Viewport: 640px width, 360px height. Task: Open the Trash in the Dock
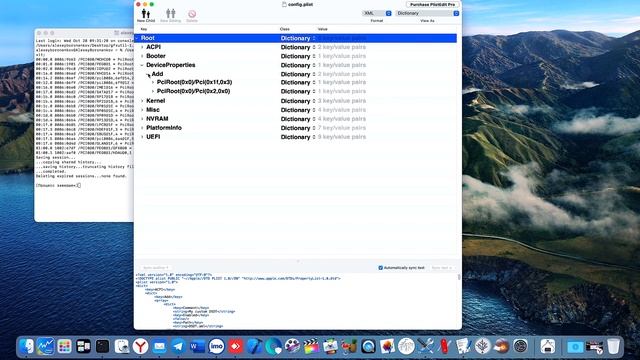[x=613, y=347]
